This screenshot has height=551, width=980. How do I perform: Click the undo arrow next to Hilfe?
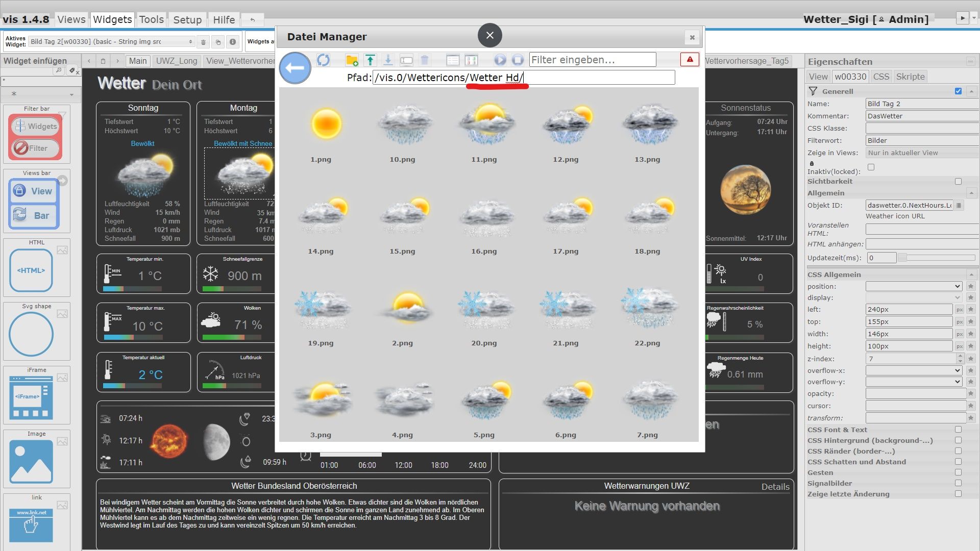pos(252,20)
